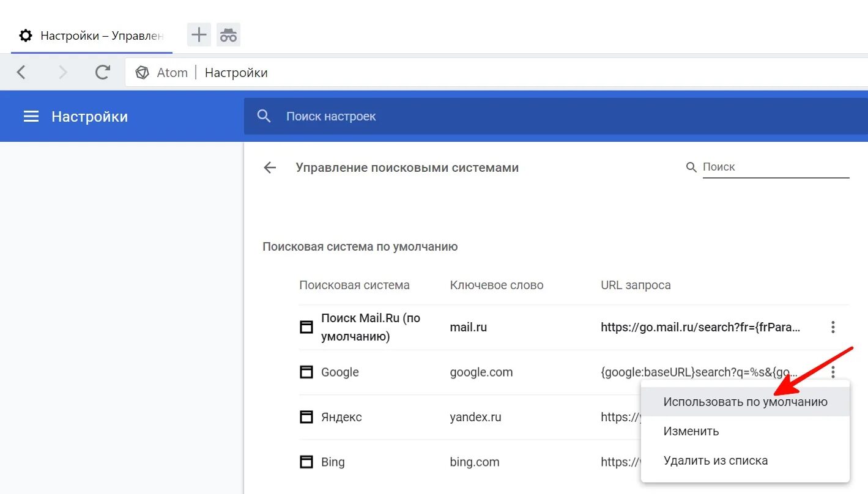
Task: Click the Яндекс search engine row
Action: (341, 417)
